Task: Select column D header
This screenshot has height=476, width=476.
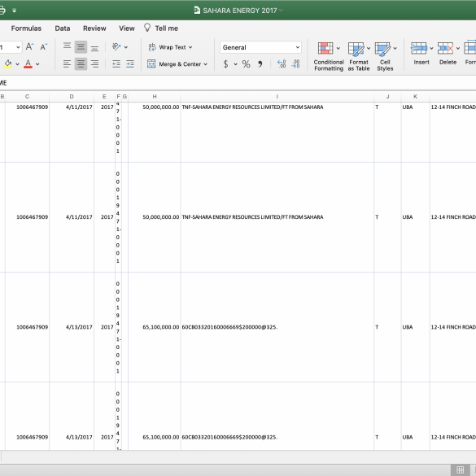Action: click(x=72, y=97)
